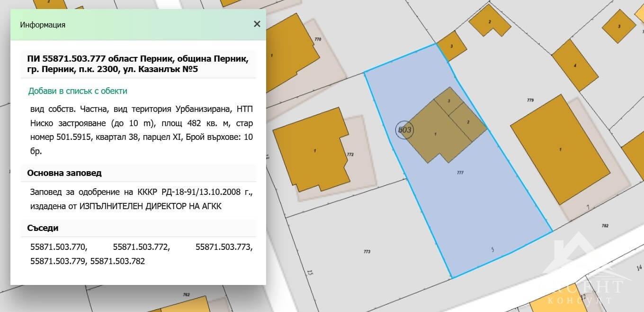Click the heading Съседи
This screenshot has height=312, width=644.
coord(43,228)
